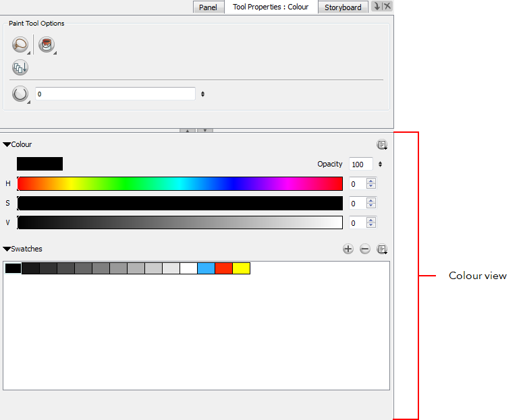Increase the S value with stepper
The height and width of the screenshot is (420, 523).
pyautogui.click(x=371, y=201)
